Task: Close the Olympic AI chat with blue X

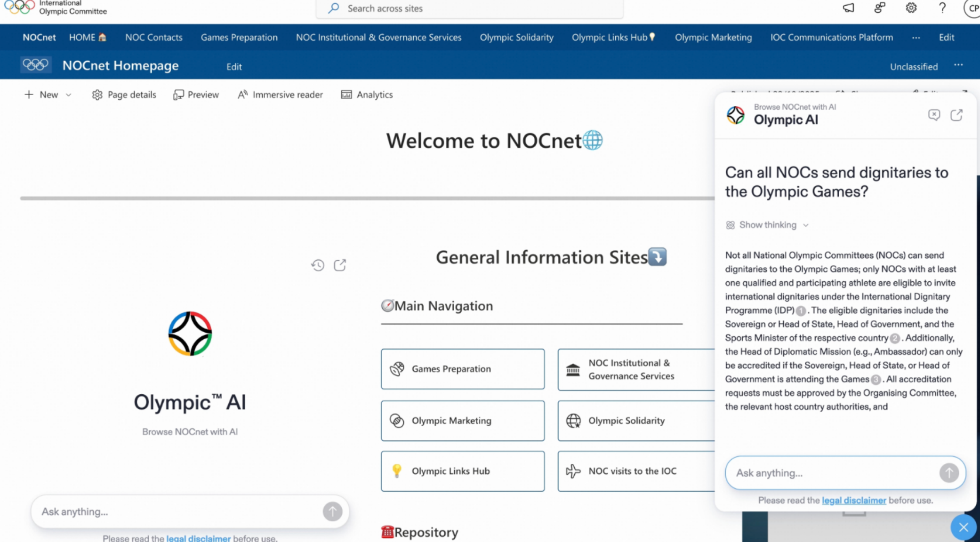Action: [x=964, y=527]
